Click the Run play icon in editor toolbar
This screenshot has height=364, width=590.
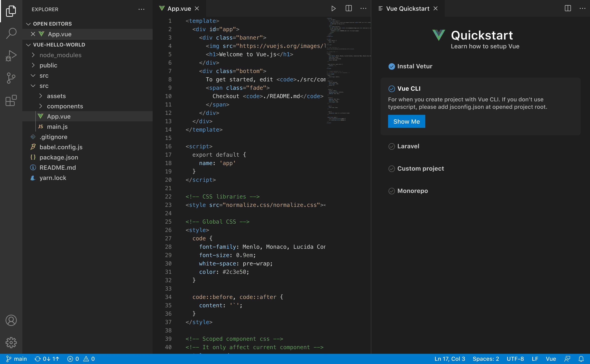pyautogui.click(x=334, y=9)
